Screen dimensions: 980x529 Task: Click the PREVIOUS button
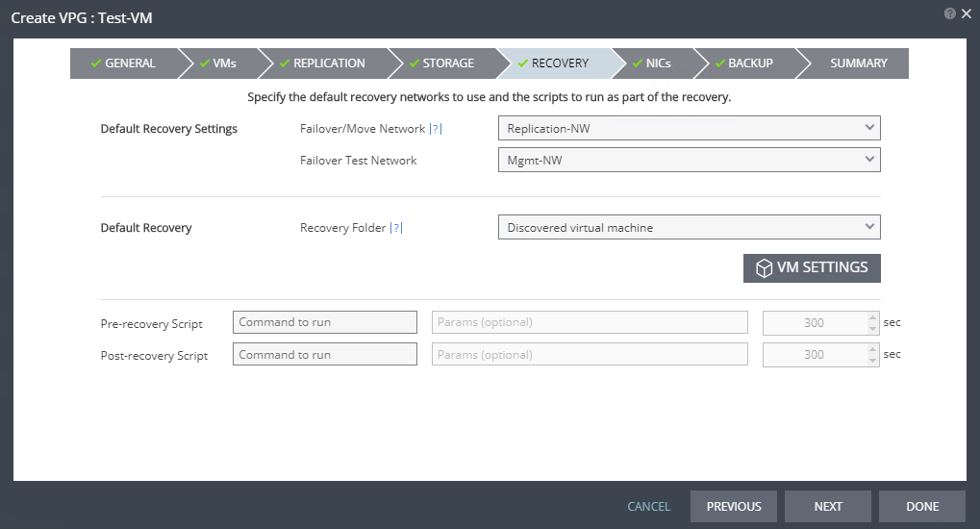tap(734, 507)
